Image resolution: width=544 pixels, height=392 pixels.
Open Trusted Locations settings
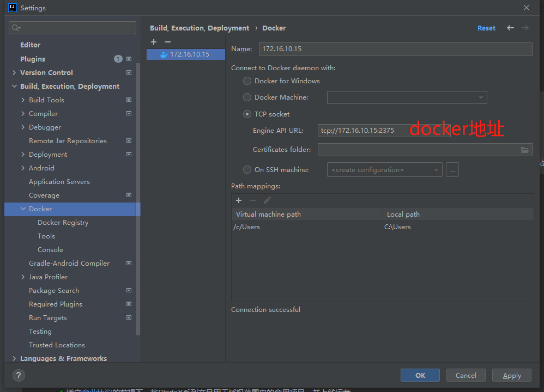pyautogui.click(x=57, y=345)
